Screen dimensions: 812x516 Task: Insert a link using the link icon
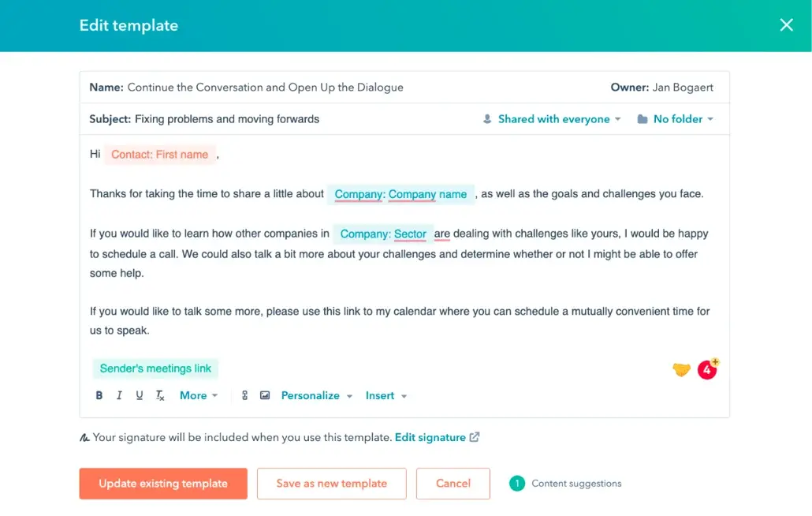click(x=244, y=395)
